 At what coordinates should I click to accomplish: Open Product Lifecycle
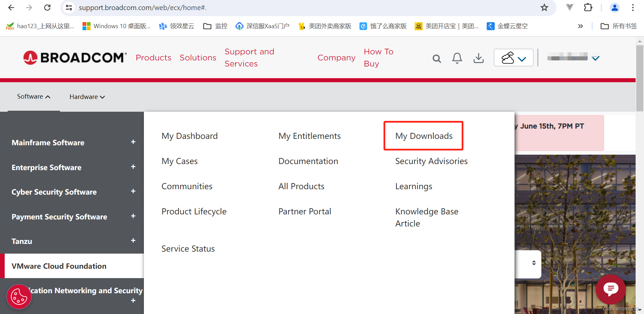194,211
